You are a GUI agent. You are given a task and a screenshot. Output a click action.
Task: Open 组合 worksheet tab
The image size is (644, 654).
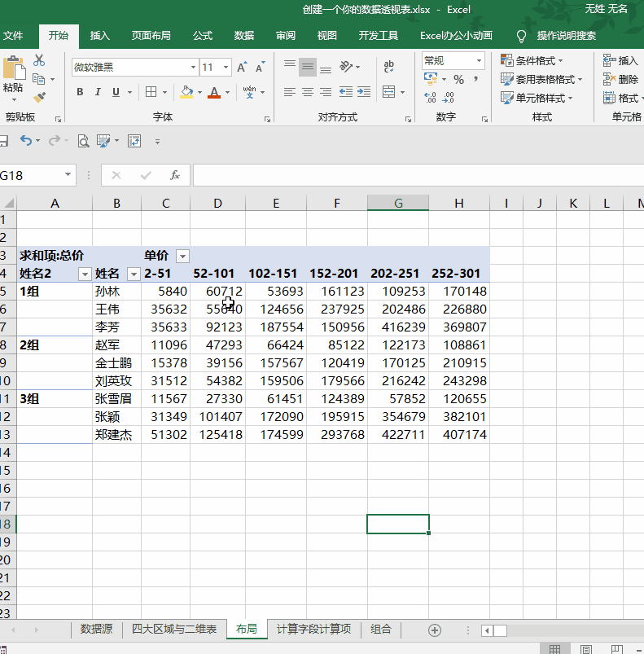[x=381, y=629]
